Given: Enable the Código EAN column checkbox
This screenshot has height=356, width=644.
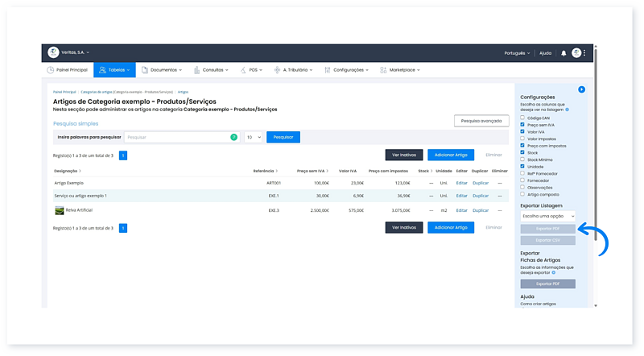Looking at the screenshot, I should 522,118.
